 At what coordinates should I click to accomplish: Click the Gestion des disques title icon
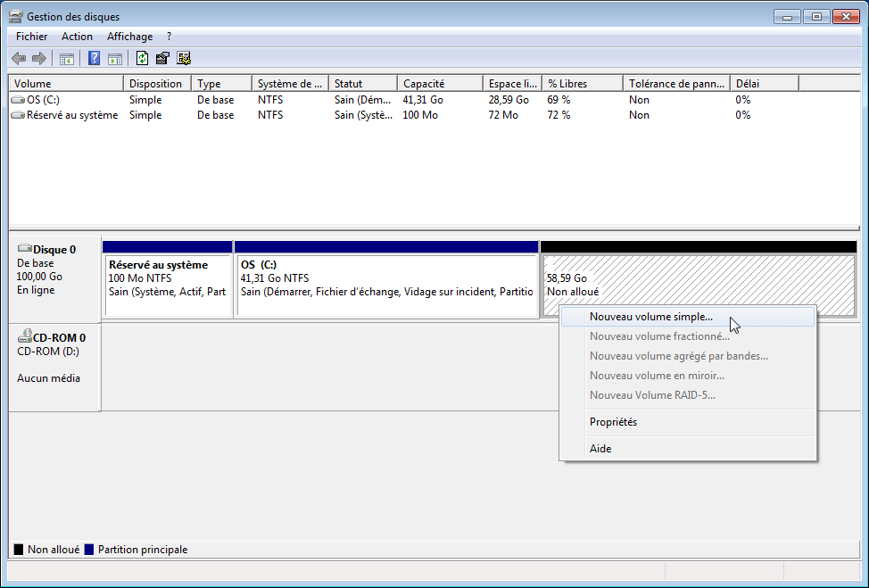click(x=16, y=17)
